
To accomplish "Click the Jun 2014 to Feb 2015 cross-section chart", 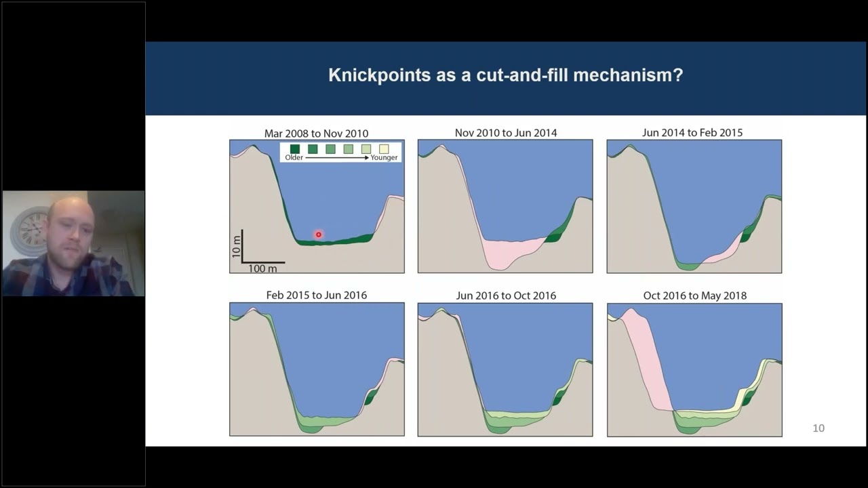I will [x=694, y=206].
